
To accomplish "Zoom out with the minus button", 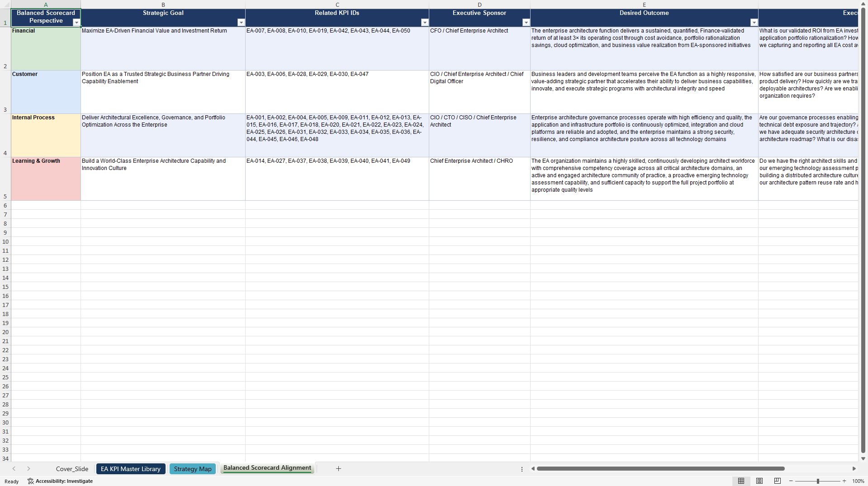I will (x=791, y=481).
